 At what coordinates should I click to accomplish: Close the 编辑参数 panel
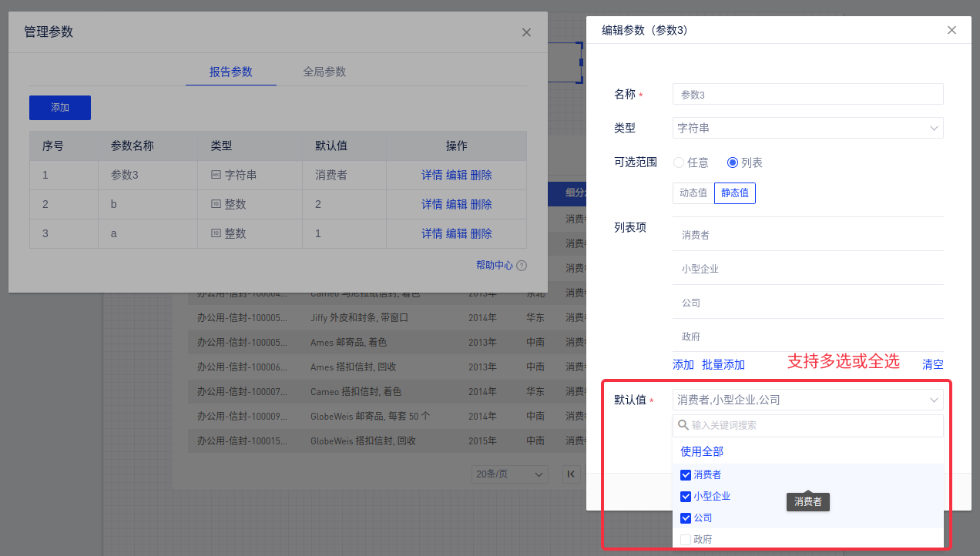[x=951, y=31]
